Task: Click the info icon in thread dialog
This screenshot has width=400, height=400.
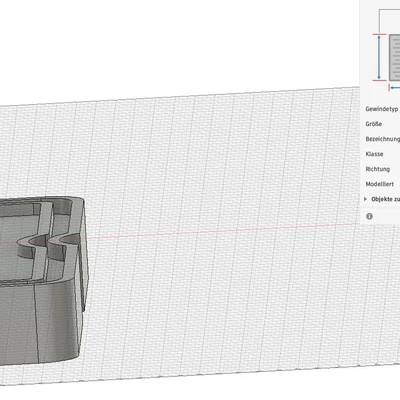Action: 369,216
